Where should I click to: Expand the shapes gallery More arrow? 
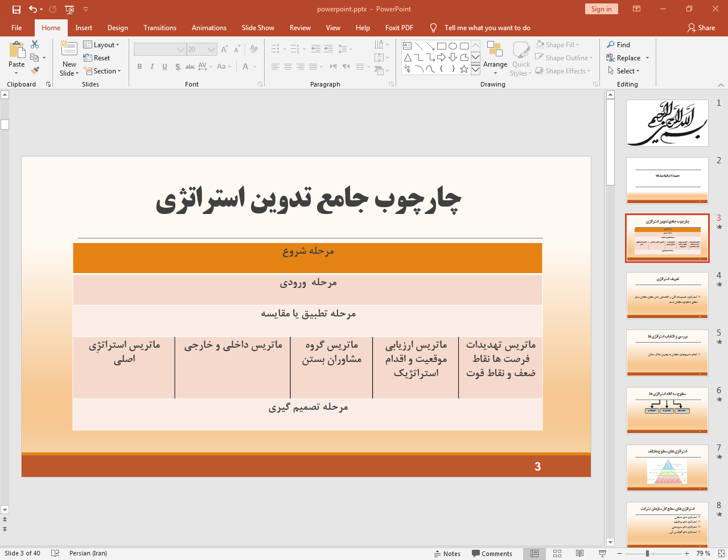click(x=475, y=69)
